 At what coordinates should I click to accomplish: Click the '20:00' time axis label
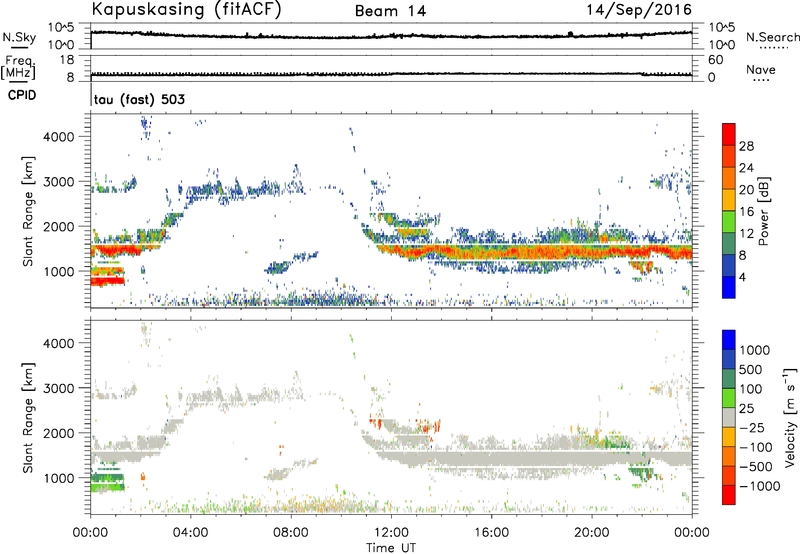click(592, 533)
